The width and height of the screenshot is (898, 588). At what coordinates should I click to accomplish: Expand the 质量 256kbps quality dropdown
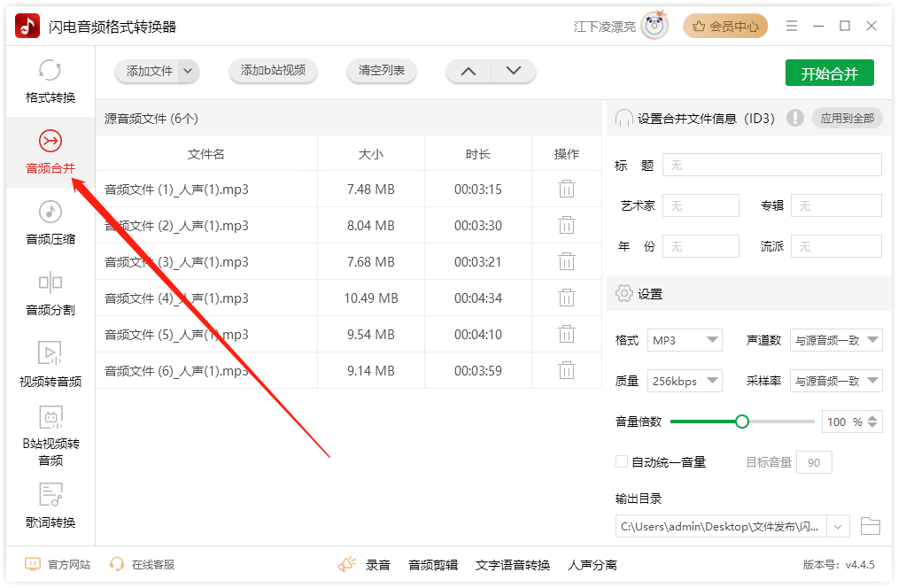pyautogui.click(x=685, y=380)
